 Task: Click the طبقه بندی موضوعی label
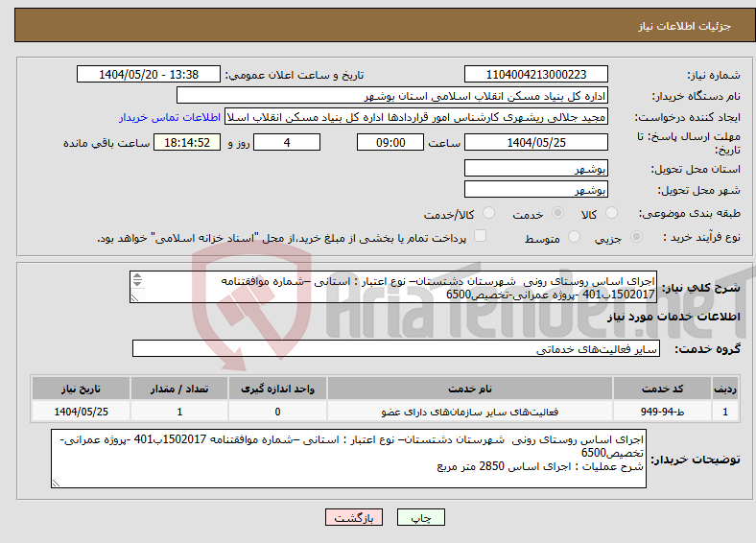click(x=690, y=213)
